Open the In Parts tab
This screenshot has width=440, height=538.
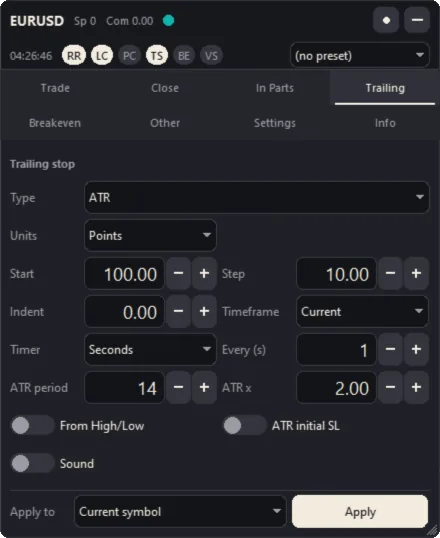click(x=275, y=88)
